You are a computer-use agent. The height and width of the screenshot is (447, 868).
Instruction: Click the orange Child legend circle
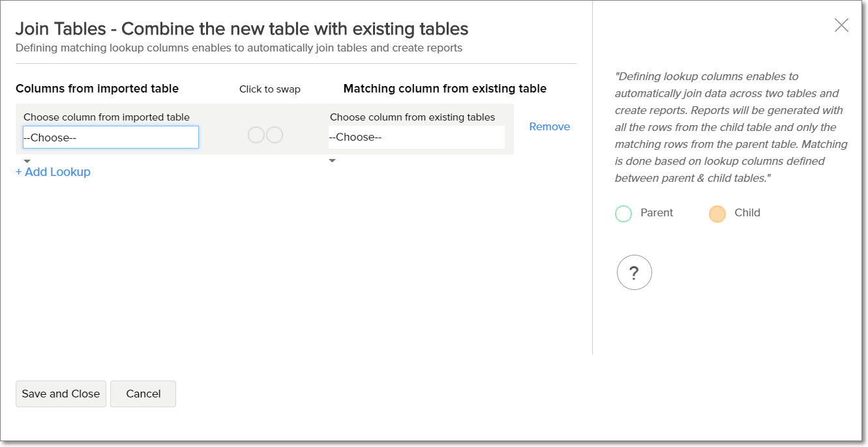717,214
